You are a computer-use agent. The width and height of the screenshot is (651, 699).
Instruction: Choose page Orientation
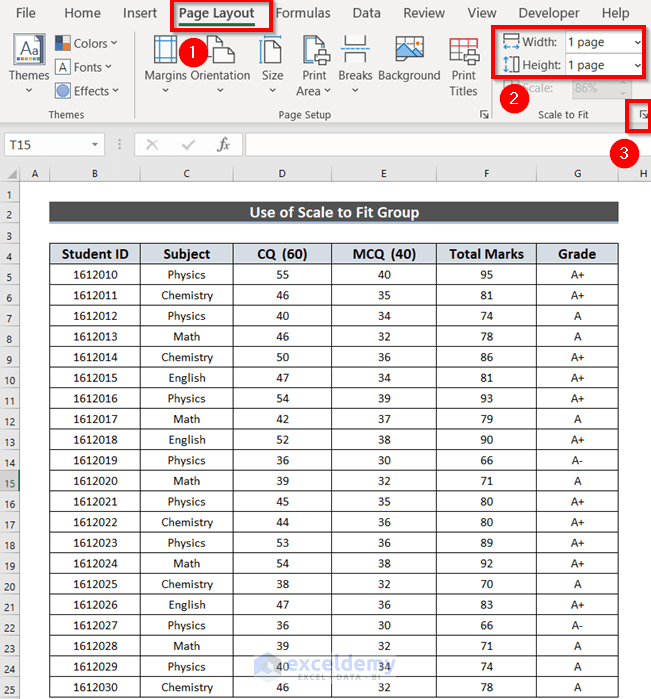coord(220,65)
